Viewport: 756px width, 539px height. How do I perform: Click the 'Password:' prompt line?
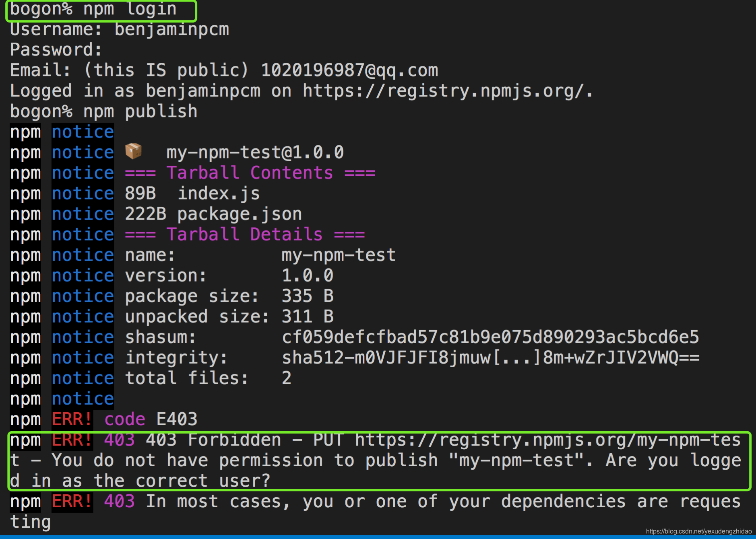coord(56,50)
